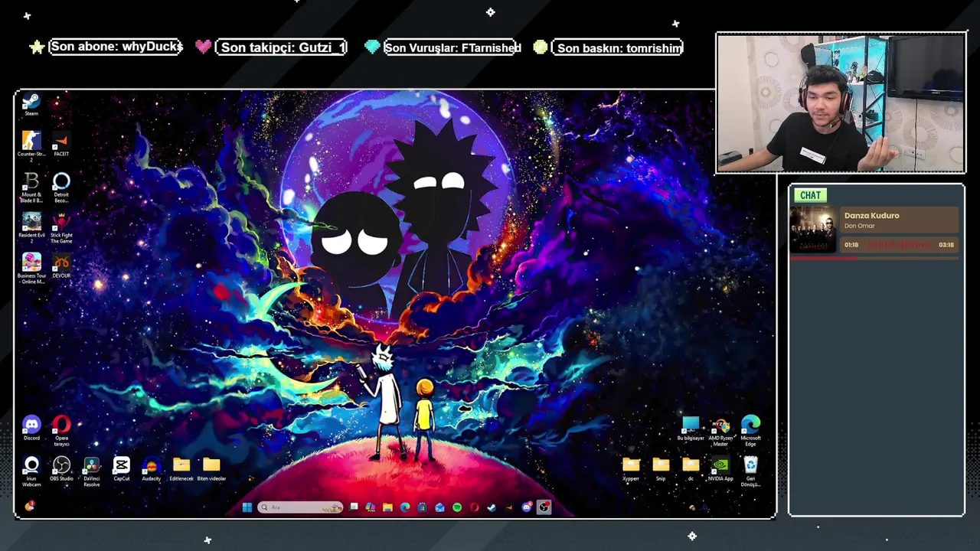Open the Discord desktop shortcut
Image resolution: width=980 pixels, height=551 pixels.
pos(31,429)
